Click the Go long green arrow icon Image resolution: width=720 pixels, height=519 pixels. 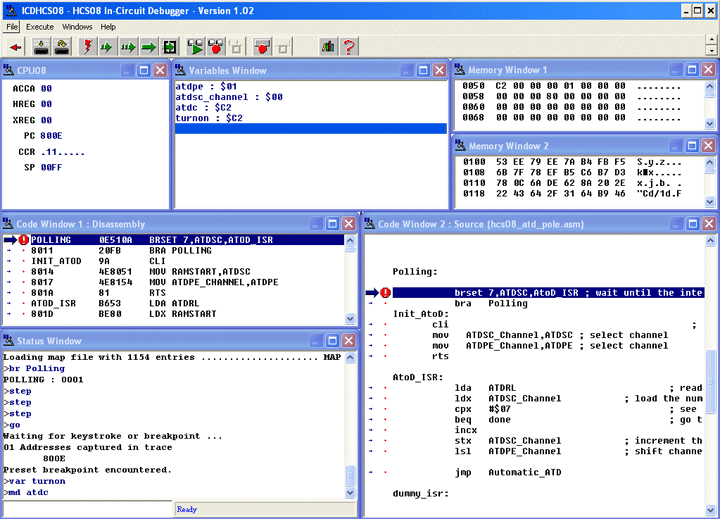(149, 47)
